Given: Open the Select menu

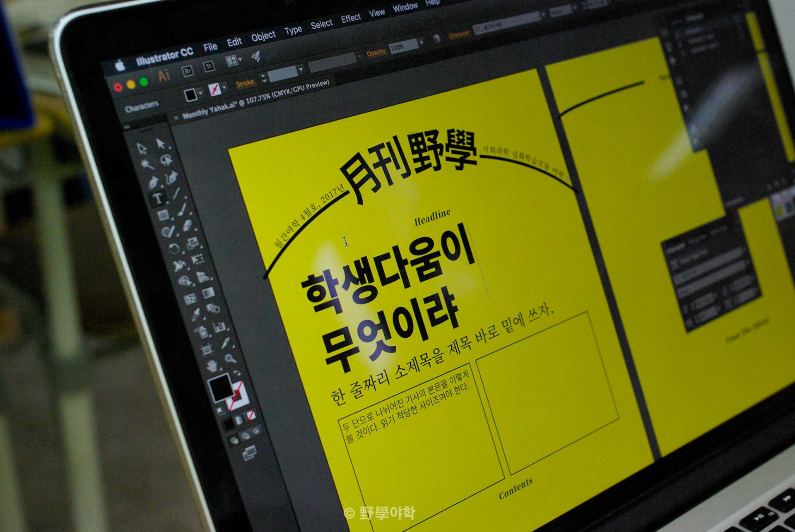Looking at the screenshot, I should [321, 24].
